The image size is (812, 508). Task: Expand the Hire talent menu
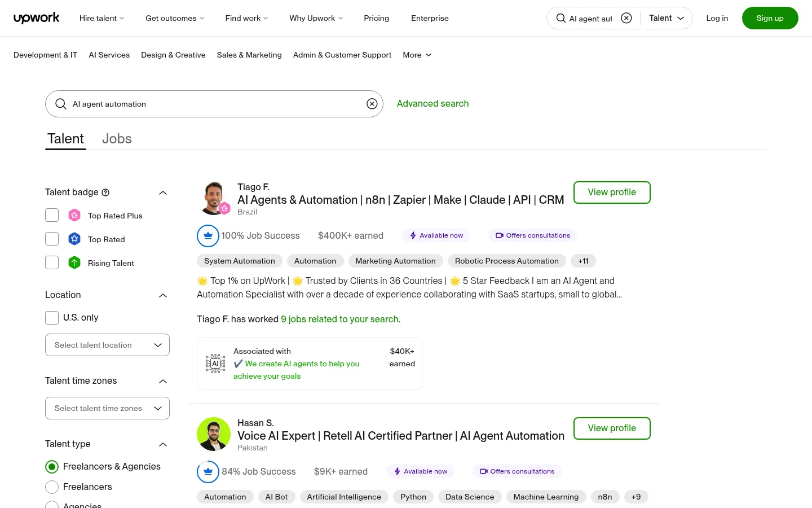pos(101,18)
